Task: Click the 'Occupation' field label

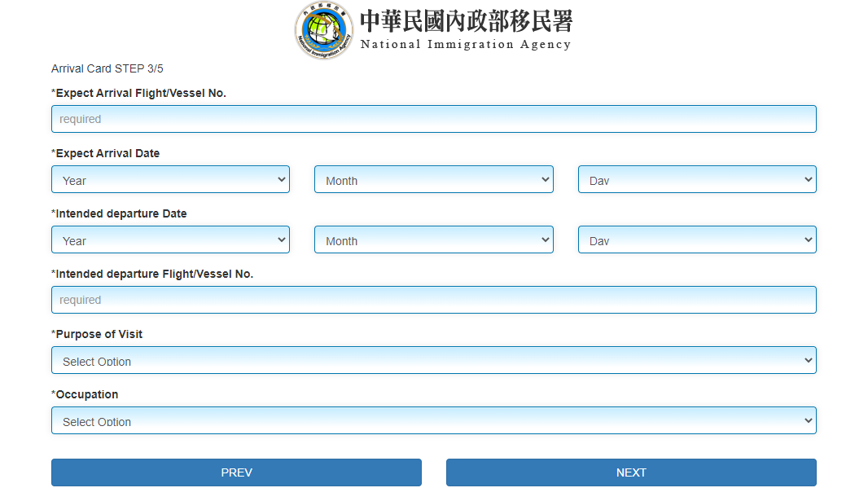Action: point(86,394)
